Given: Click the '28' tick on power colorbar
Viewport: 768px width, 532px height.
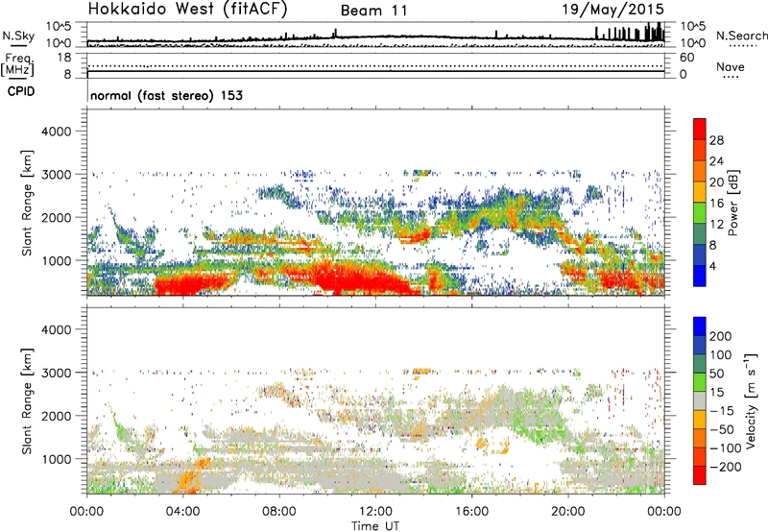Looking at the screenshot, I should point(716,140).
